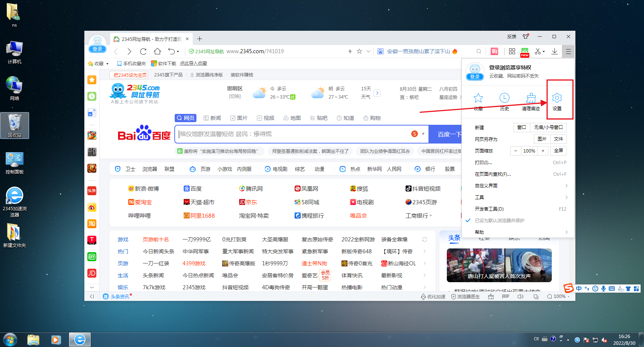Reload the page with refresh icon

click(x=143, y=51)
